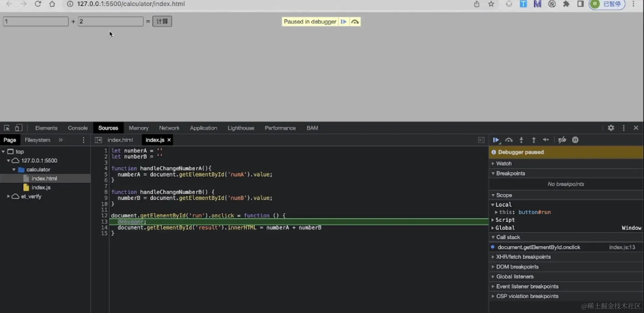Open the profile 已暂停 button
Viewport: 644px width, 313px height.
(x=607, y=4)
